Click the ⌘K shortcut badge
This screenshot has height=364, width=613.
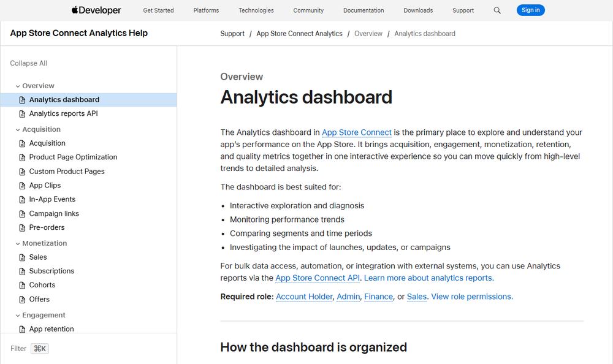(x=40, y=348)
